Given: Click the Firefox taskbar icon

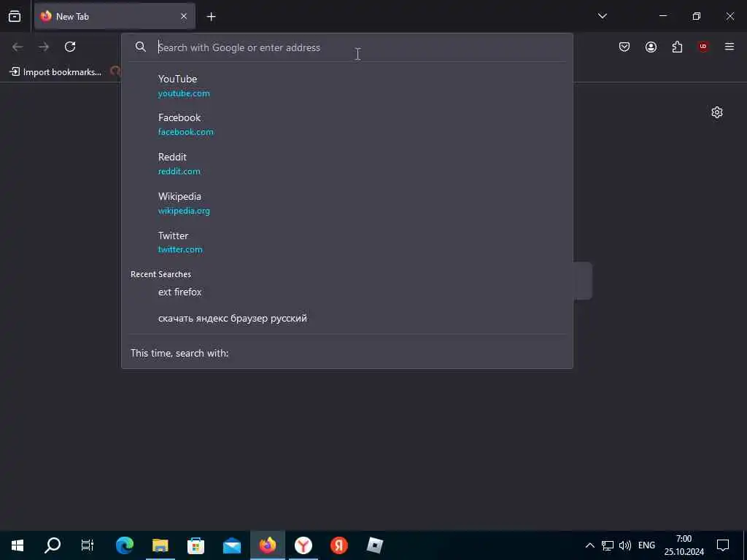Looking at the screenshot, I should (x=268, y=545).
